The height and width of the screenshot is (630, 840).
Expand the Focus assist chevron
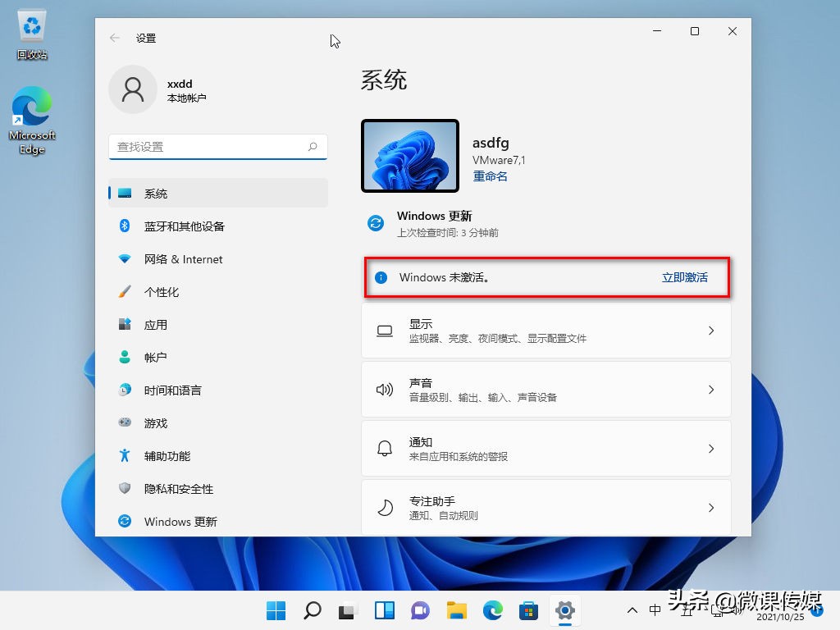(x=711, y=507)
